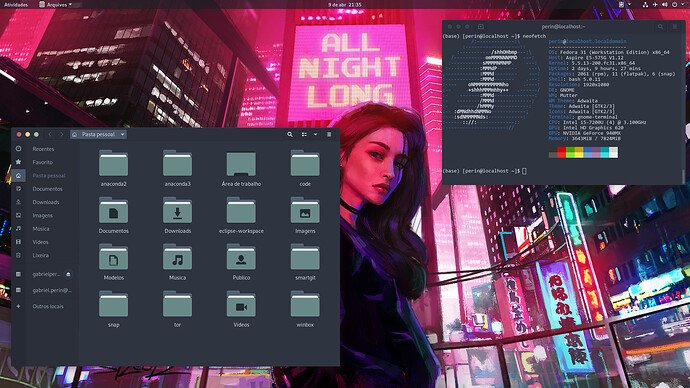The height and width of the screenshot is (388, 690).
Task: Click the airplane mode status icon
Action: 655,4
